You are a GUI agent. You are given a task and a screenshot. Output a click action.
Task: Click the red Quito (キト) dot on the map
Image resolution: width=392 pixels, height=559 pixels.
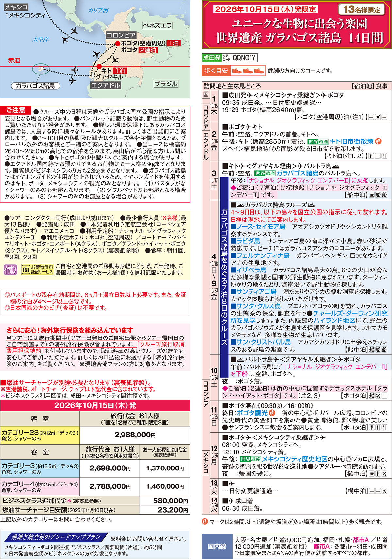click(x=99, y=66)
